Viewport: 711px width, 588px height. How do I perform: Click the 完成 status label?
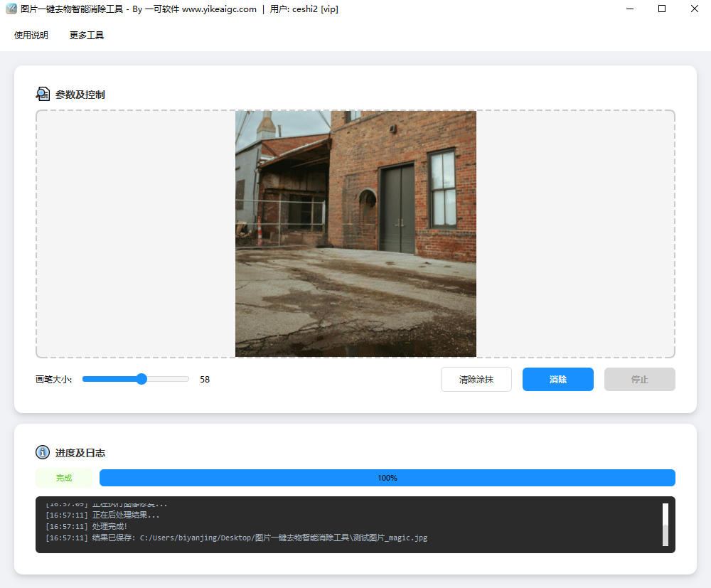pyautogui.click(x=63, y=477)
